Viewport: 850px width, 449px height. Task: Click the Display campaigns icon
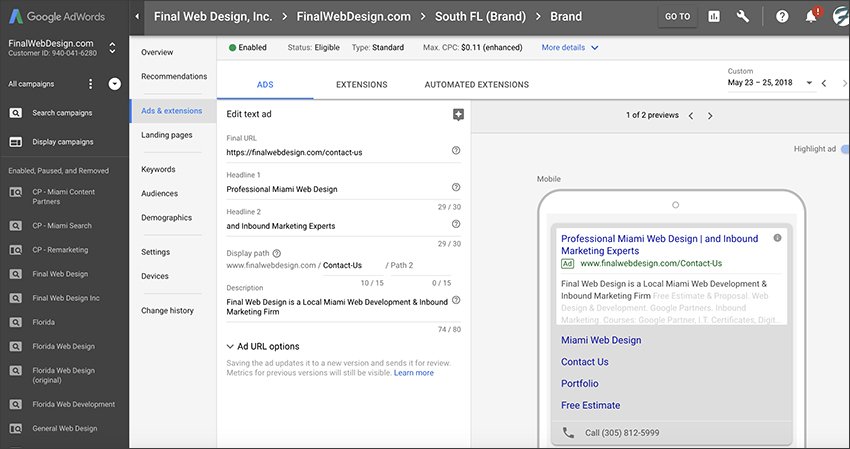pos(16,142)
